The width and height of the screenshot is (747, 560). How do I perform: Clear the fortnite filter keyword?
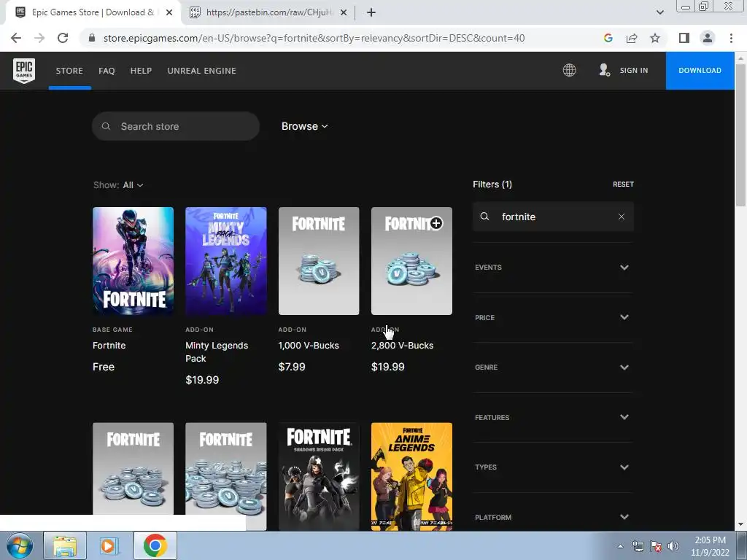[x=622, y=217]
